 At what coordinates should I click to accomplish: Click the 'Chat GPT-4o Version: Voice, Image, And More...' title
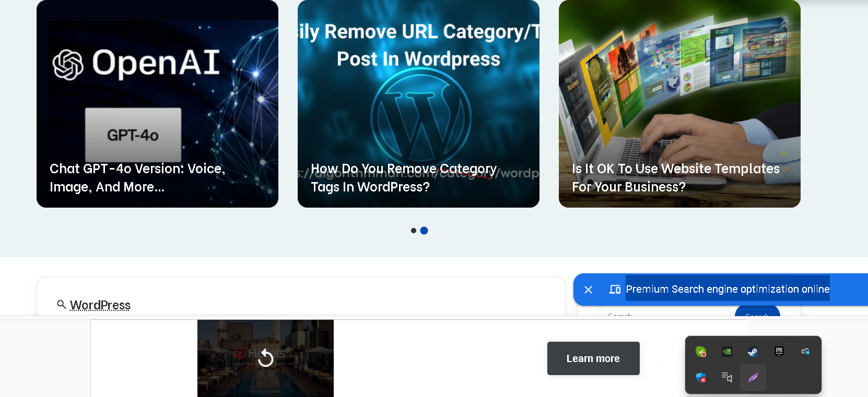(137, 178)
